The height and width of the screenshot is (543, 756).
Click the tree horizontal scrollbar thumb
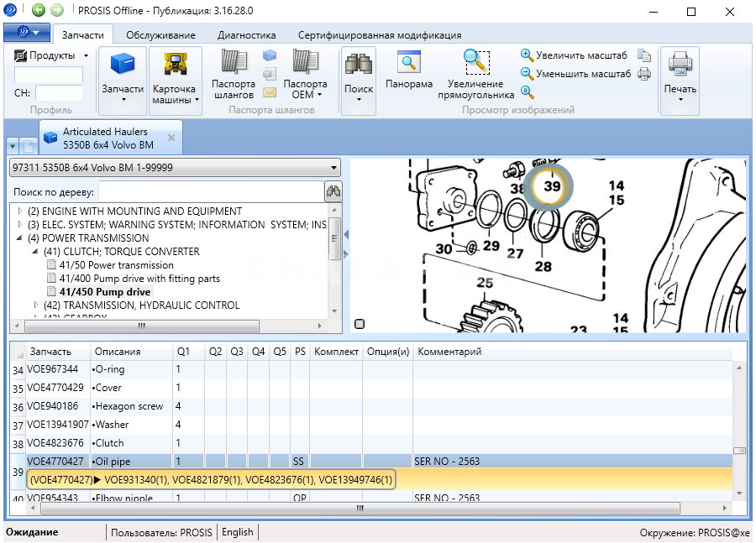click(x=141, y=326)
